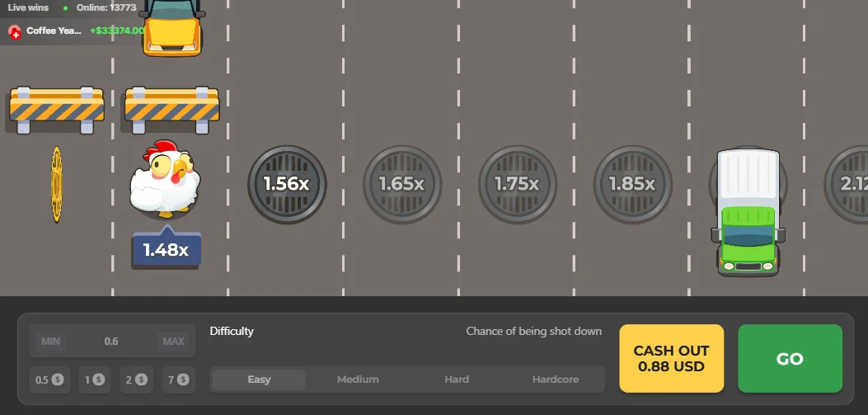Select Hard difficulty
868x415 pixels.
(457, 380)
